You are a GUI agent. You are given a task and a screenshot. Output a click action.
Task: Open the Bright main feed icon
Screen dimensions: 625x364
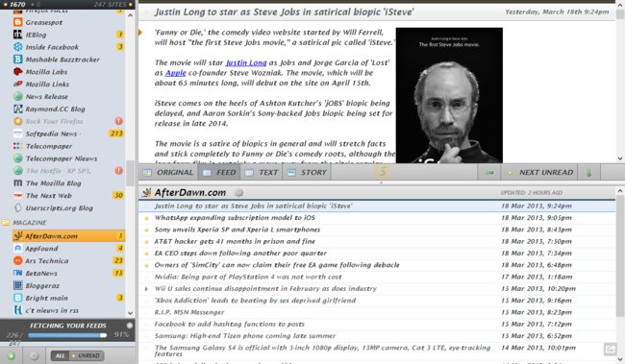(x=18, y=298)
